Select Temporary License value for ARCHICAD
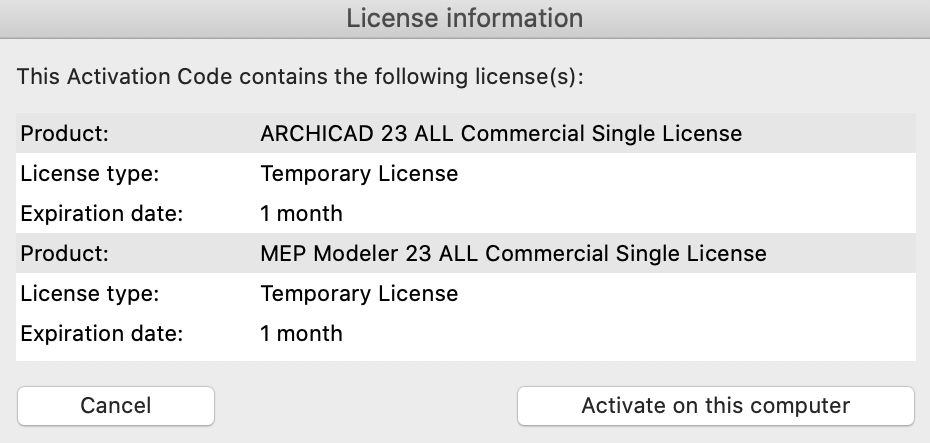This screenshot has height=443, width=930. coord(359,173)
